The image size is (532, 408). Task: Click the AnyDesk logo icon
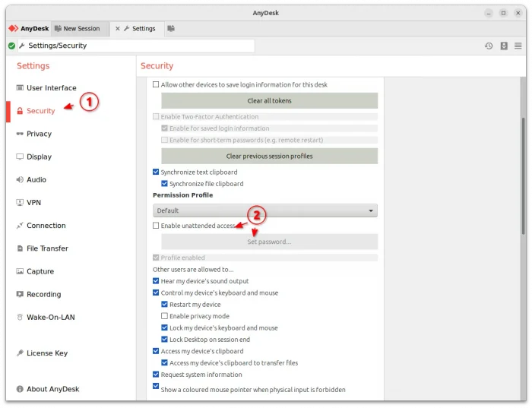13,28
